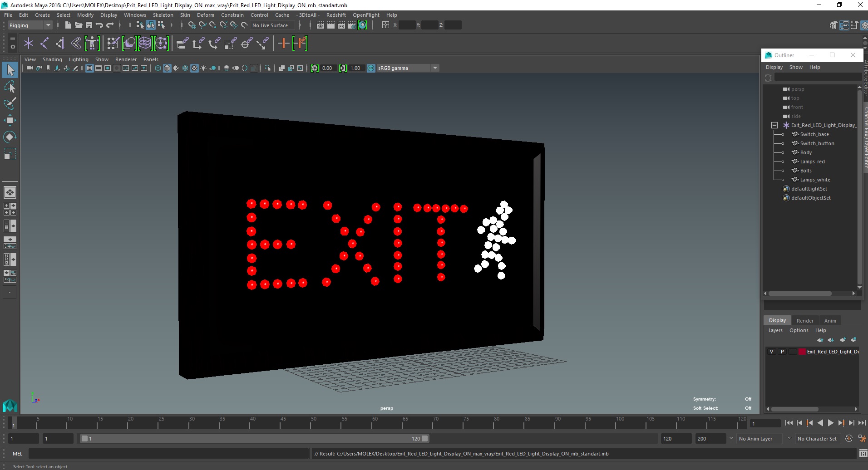Select Lamps_red in the Outliner

[x=812, y=162]
